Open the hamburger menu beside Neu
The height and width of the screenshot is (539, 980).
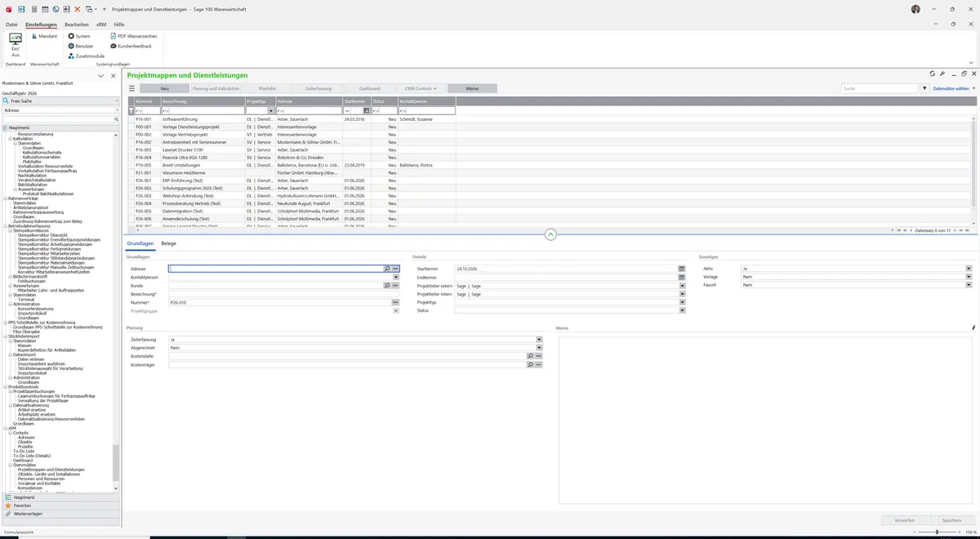pos(131,88)
